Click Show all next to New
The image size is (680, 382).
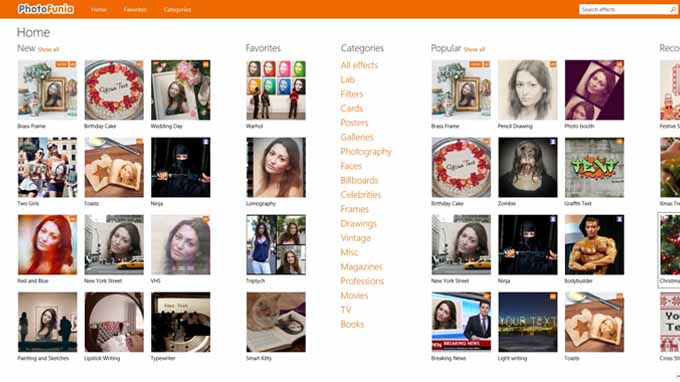point(49,49)
